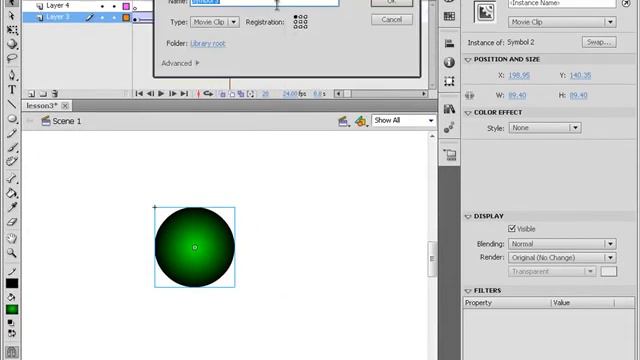Select the Brush tool
640x360 pixels.
coord(12,147)
